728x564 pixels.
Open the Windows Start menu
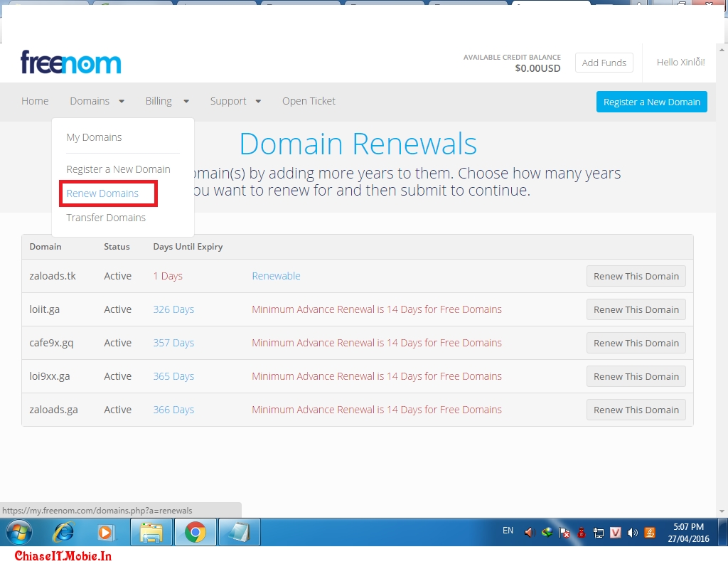click(19, 533)
